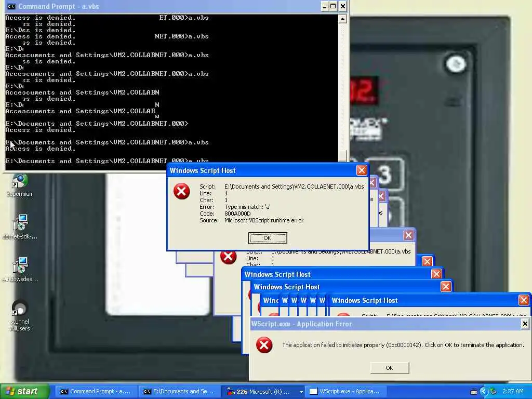This screenshot has height=399, width=532.
Task: Open the Start menu
Action: click(x=24, y=391)
